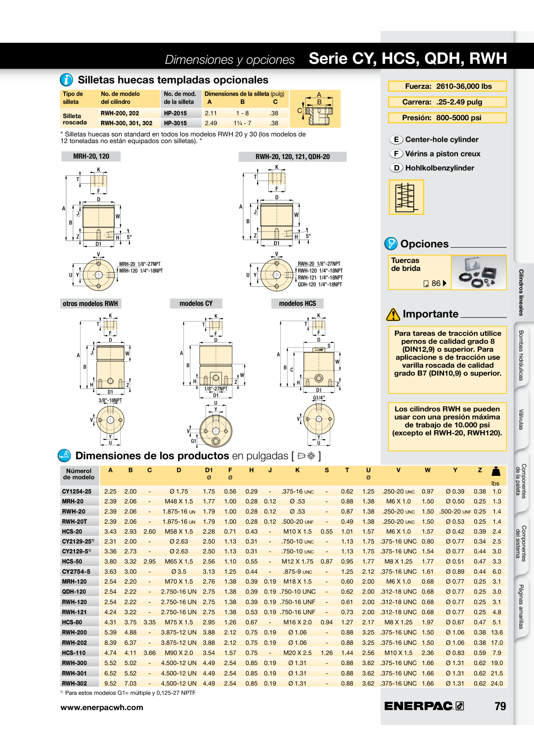Click the E language badge for Center-hole cylinder
The height and width of the screenshot is (756, 534).
[x=396, y=140]
